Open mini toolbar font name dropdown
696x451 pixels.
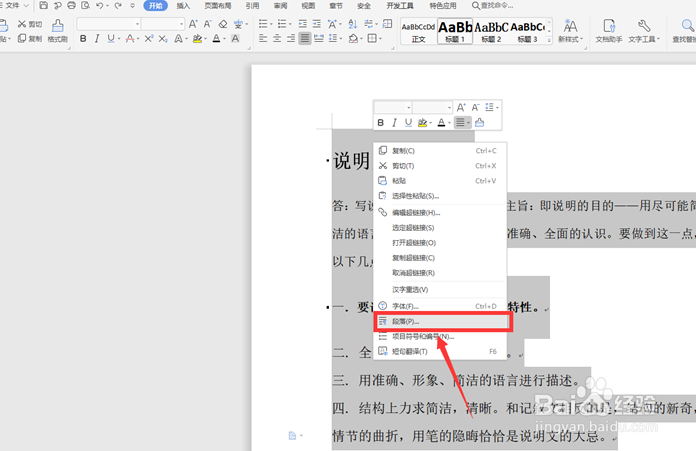(408, 107)
